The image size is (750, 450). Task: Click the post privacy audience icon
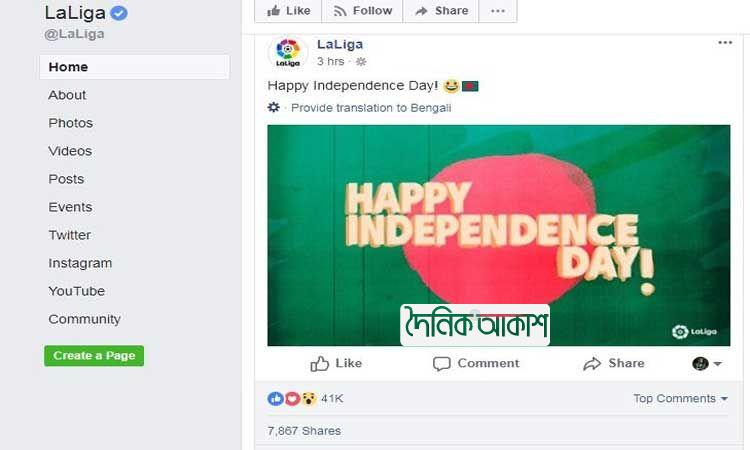(x=361, y=62)
